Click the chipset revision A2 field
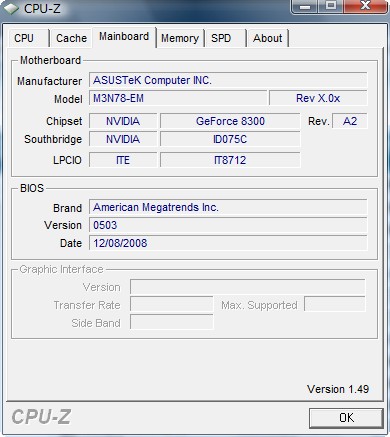 350,121
